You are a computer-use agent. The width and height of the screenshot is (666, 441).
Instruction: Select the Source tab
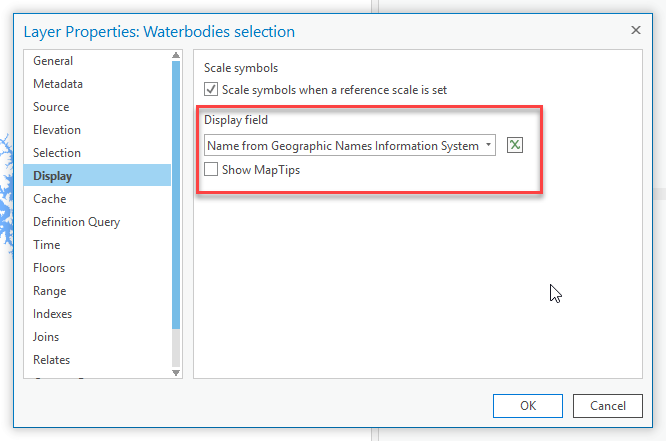[51, 107]
